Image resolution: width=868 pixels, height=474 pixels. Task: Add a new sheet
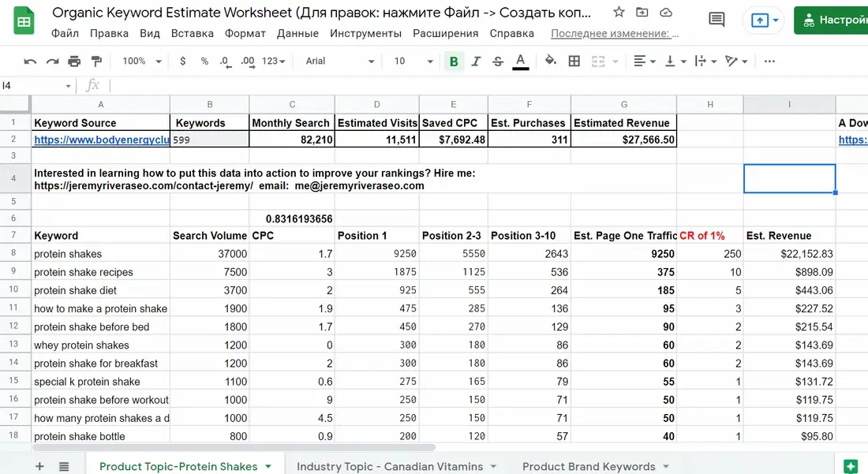(39, 466)
